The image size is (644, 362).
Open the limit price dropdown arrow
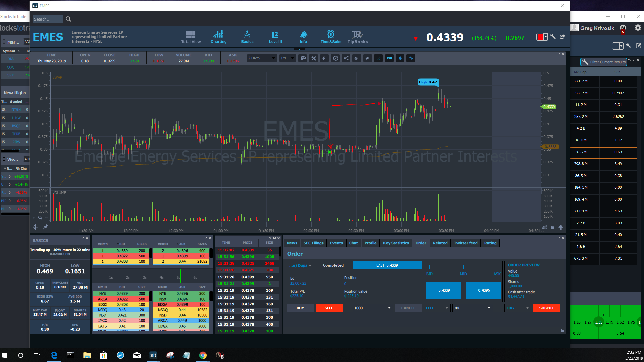(x=489, y=308)
